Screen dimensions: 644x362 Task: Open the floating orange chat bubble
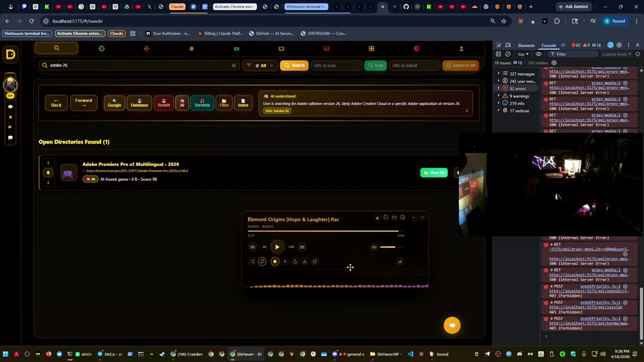point(452,325)
